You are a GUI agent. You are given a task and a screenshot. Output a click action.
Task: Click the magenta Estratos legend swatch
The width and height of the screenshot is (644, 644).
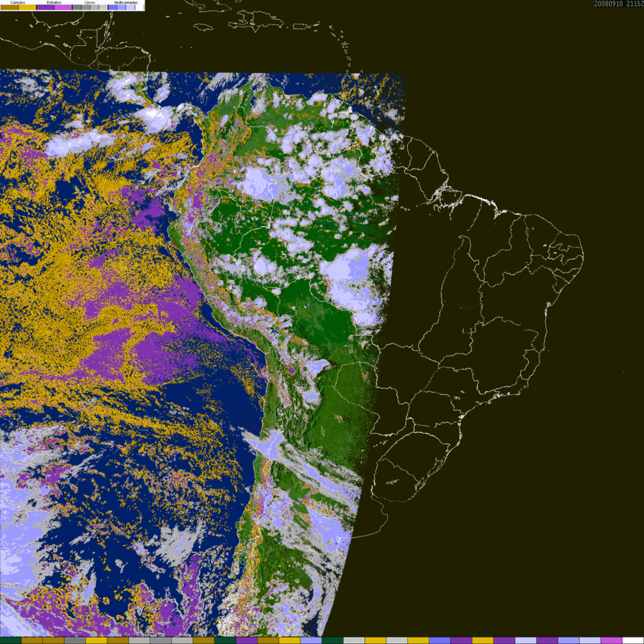pyautogui.click(x=63, y=7)
